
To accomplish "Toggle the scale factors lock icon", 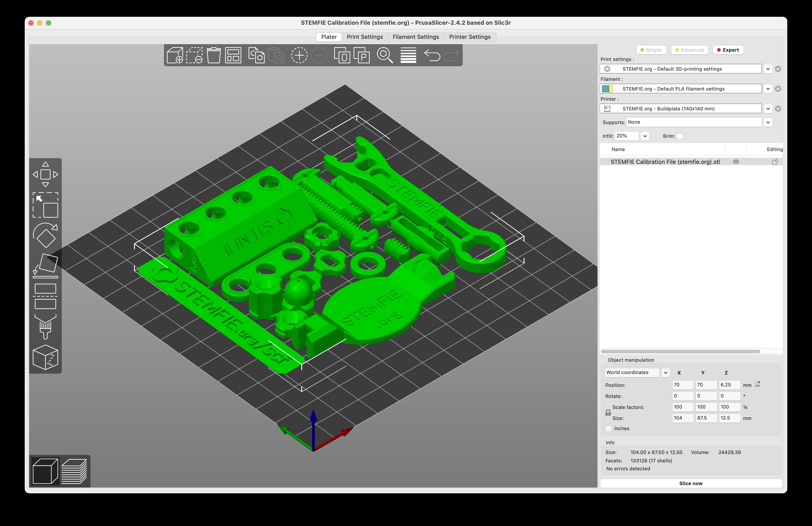I will click(608, 413).
